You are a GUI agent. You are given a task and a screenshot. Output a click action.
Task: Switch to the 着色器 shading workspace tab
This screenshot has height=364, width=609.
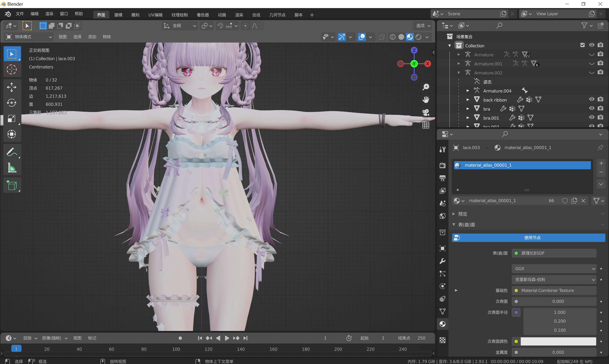(203, 15)
